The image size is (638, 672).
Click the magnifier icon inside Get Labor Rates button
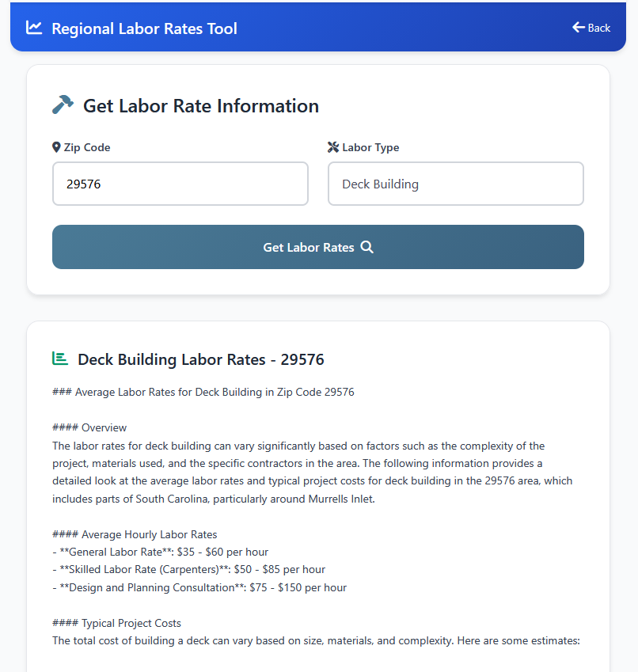366,247
